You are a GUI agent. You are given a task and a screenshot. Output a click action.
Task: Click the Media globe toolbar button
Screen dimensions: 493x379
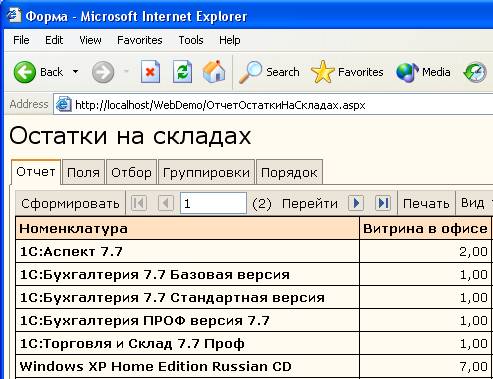(x=423, y=72)
